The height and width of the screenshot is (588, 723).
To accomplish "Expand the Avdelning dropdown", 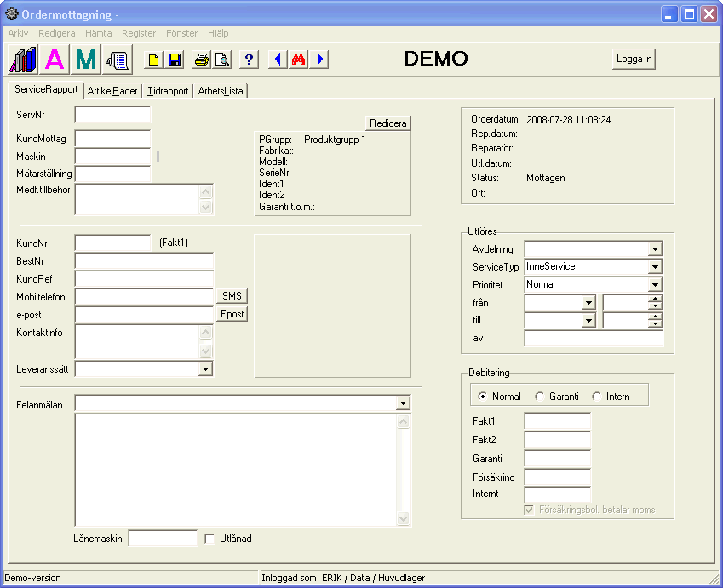I will point(654,249).
